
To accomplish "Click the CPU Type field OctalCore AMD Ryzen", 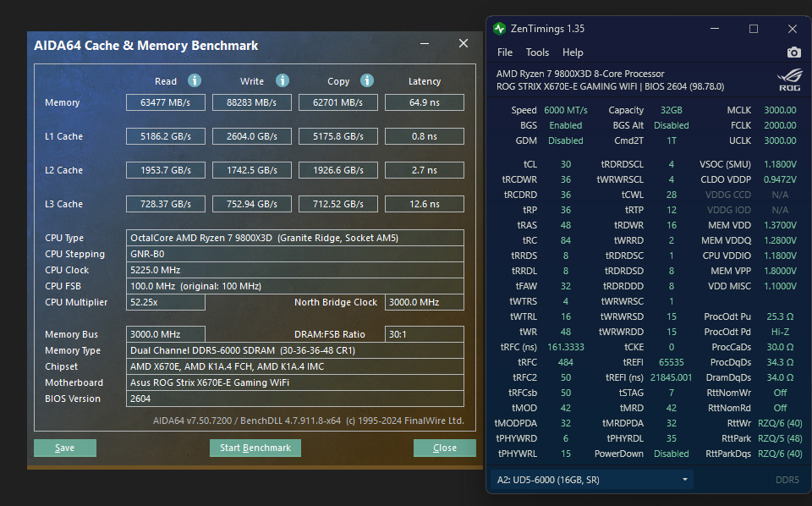I will (x=294, y=238).
